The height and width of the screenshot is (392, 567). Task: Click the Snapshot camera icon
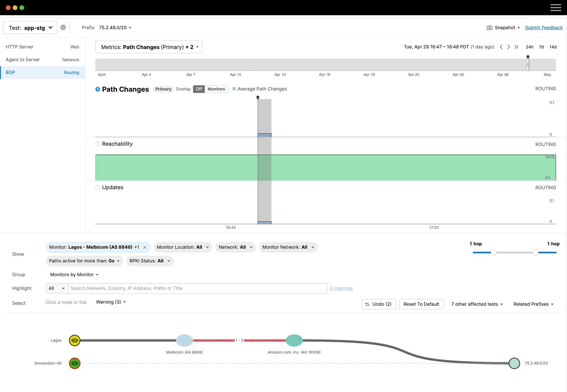pyautogui.click(x=489, y=27)
